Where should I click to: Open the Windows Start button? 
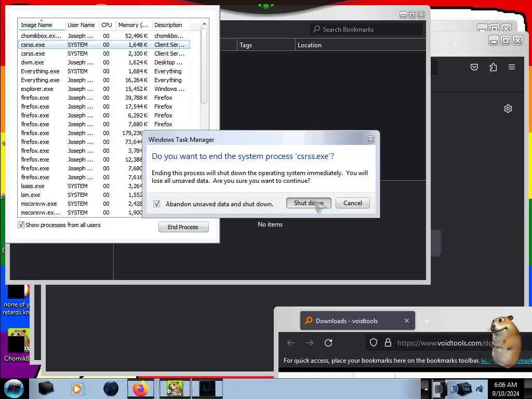click(x=14, y=389)
